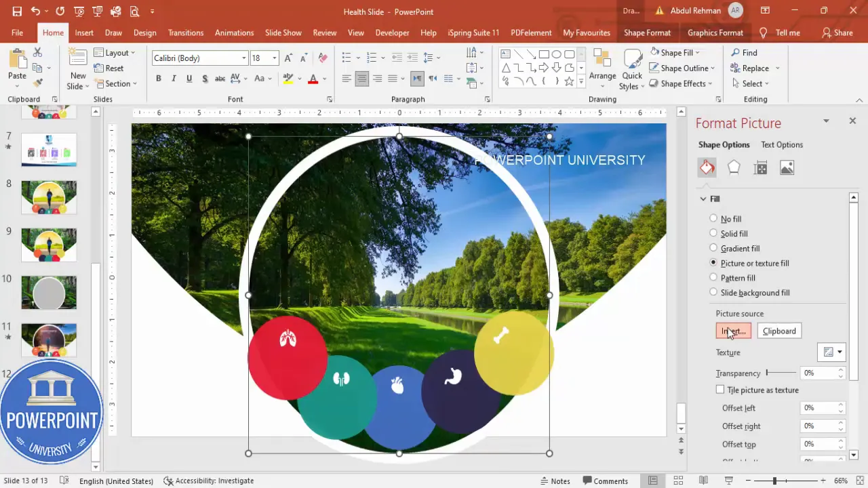Open the Animations ribbon tab
This screenshot has height=488, width=868.
[x=234, y=33]
